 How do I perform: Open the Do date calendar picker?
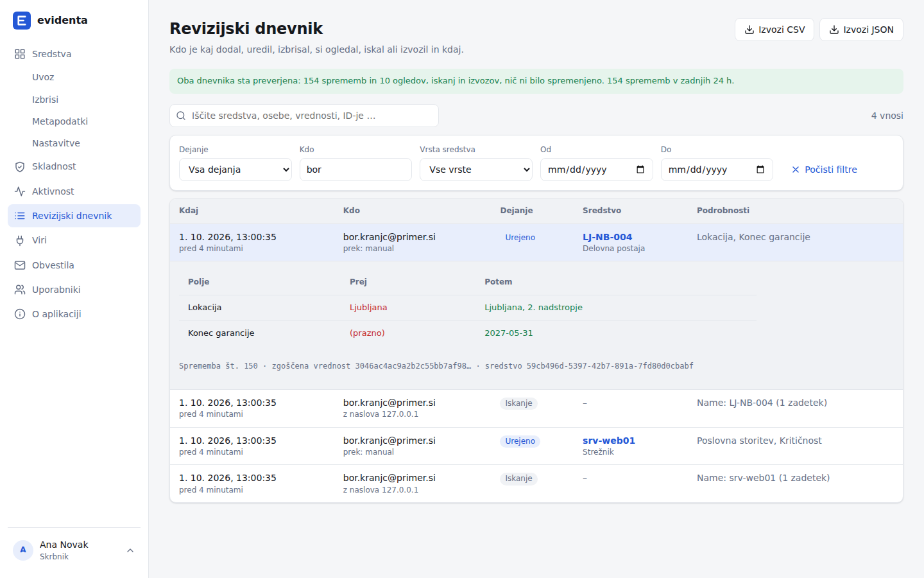point(760,170)
